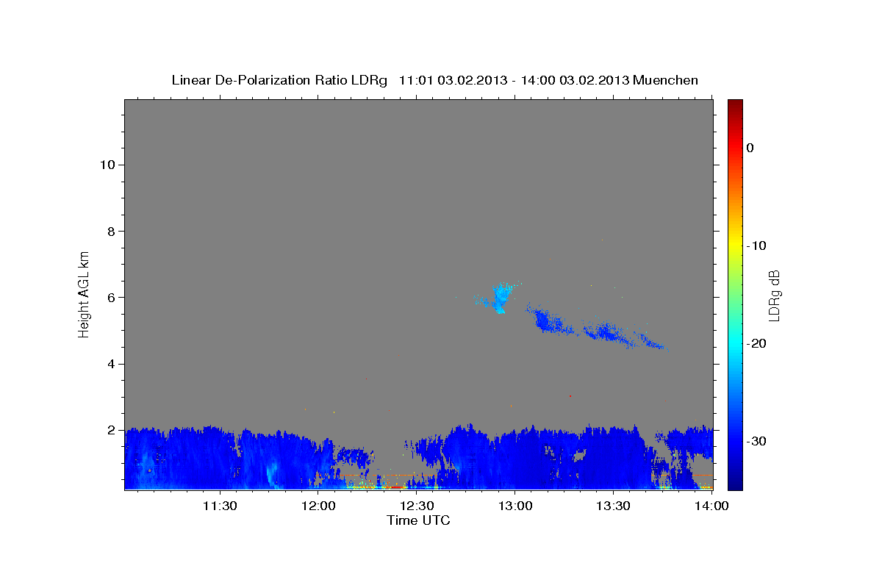Click the blue sloping cloud streak near 13:30
The width and height of the screenshot is (882, 588).
607,333
